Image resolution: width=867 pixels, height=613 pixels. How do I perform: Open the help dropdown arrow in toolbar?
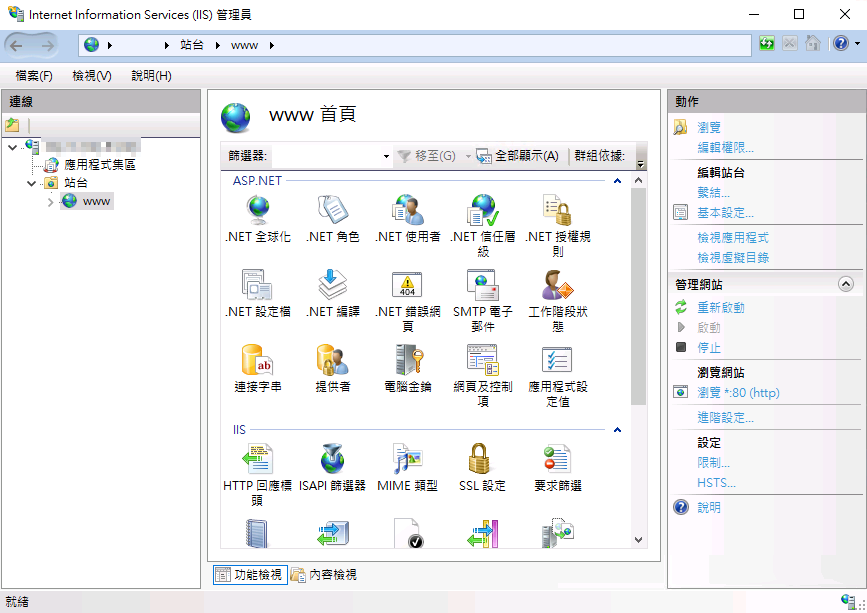pos(858,44)
